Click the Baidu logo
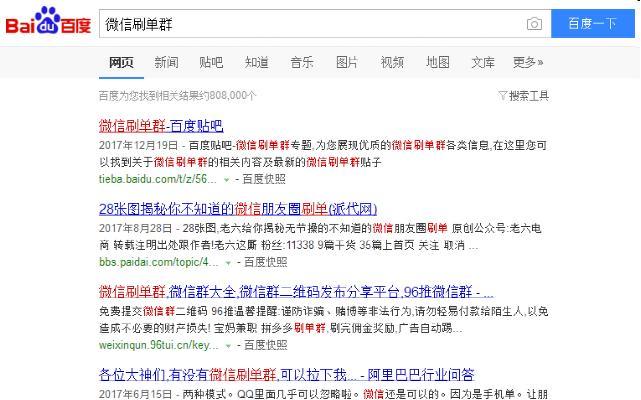This screenshot has width=641, height=400. pos(48,23)
